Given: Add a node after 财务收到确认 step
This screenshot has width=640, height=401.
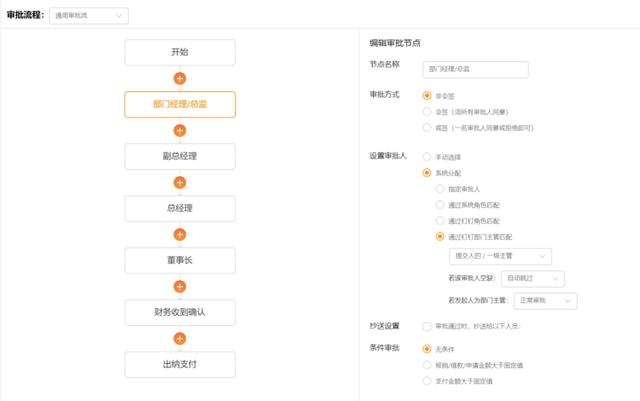Looking at the screenshot, I should 180,339.
